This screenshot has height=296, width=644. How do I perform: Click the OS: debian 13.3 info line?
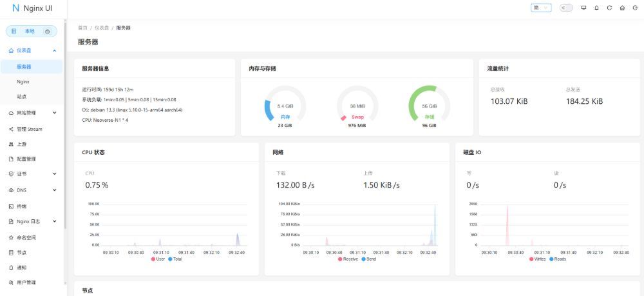pos(132,110)
